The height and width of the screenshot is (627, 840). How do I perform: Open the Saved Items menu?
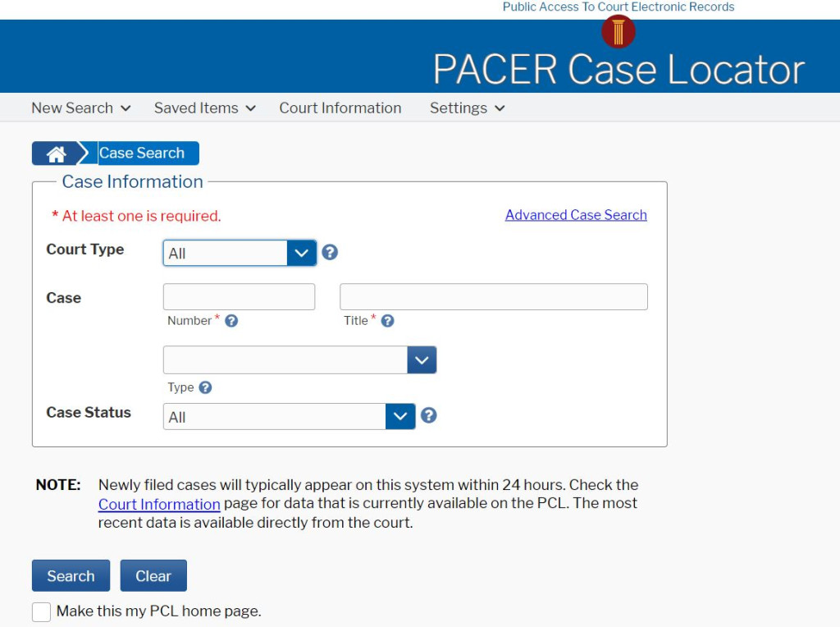pos(204,108)
